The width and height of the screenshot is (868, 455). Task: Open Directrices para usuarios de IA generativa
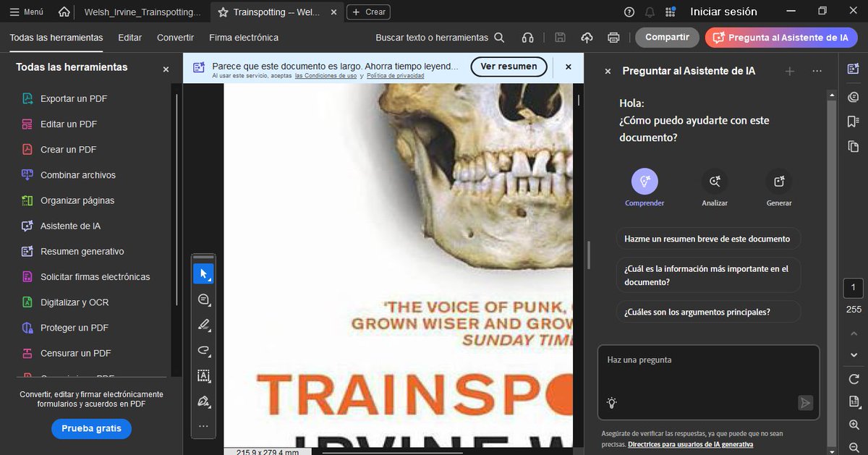click(x=690, y=444)
